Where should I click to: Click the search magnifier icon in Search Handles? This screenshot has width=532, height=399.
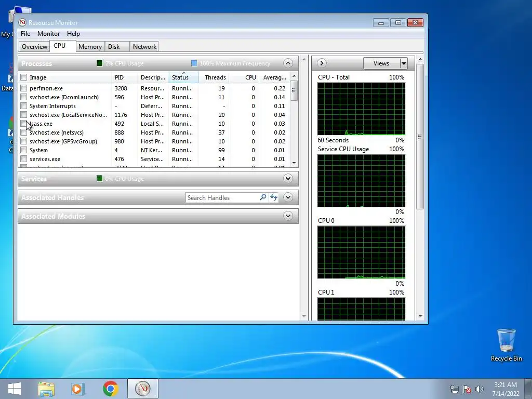(263, 197)
